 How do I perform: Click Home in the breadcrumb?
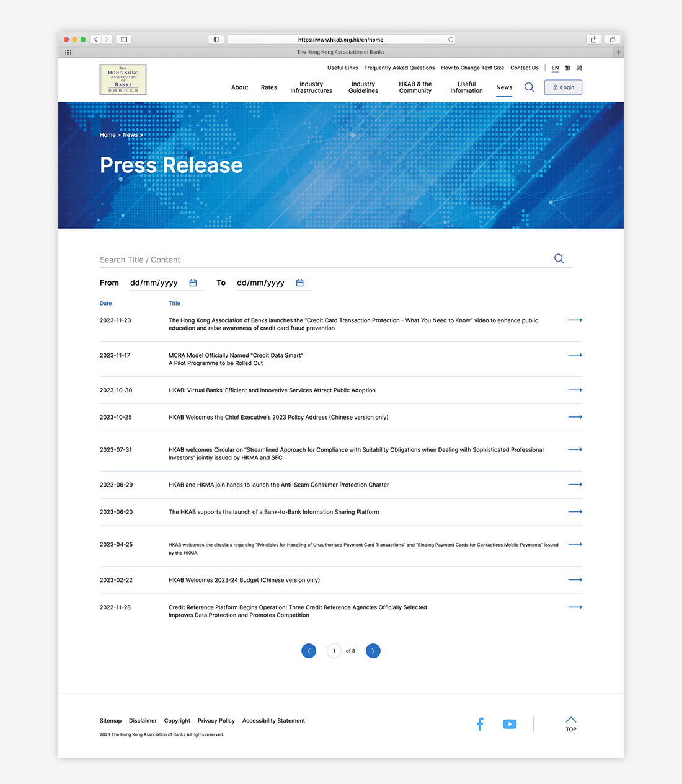107,134
